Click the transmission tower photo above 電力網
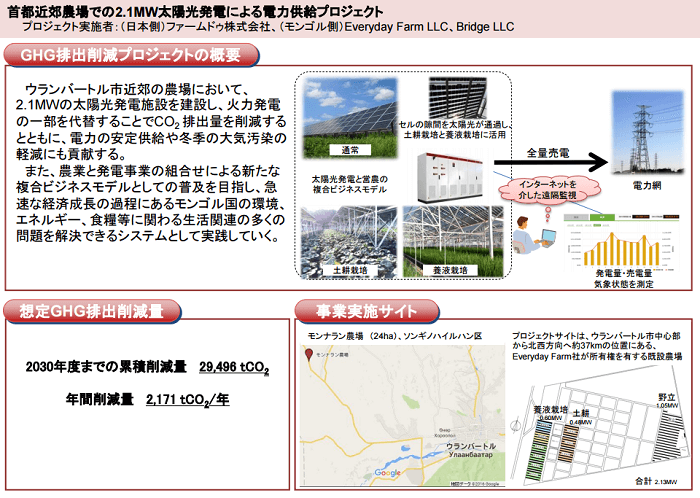 [x=647, y=133]
